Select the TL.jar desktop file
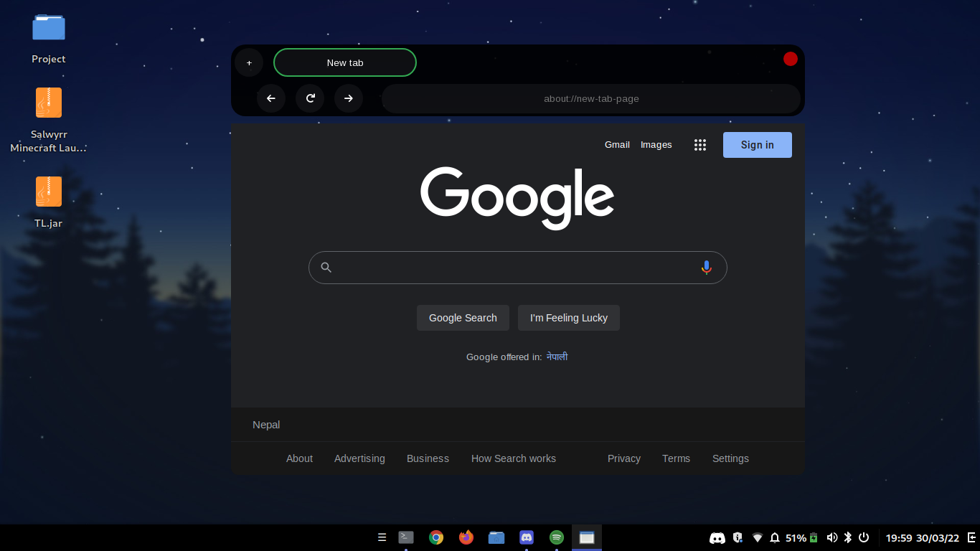 click(x=49, y=202)
